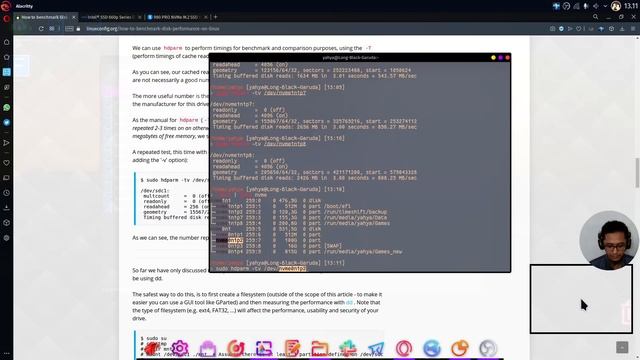Viewport: 640px width, 360px height.
Task: Reload the current page
Action: (41, 29)
